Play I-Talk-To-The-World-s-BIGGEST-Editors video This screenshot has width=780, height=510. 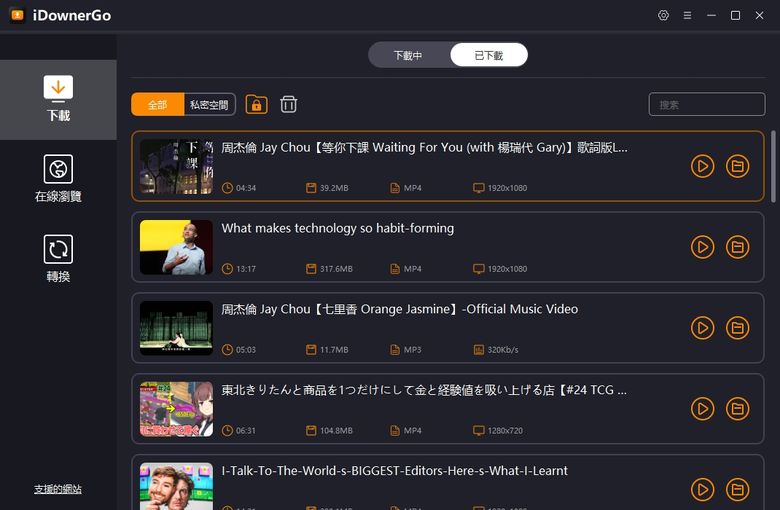pyautogui.click(x=702, y=490)
